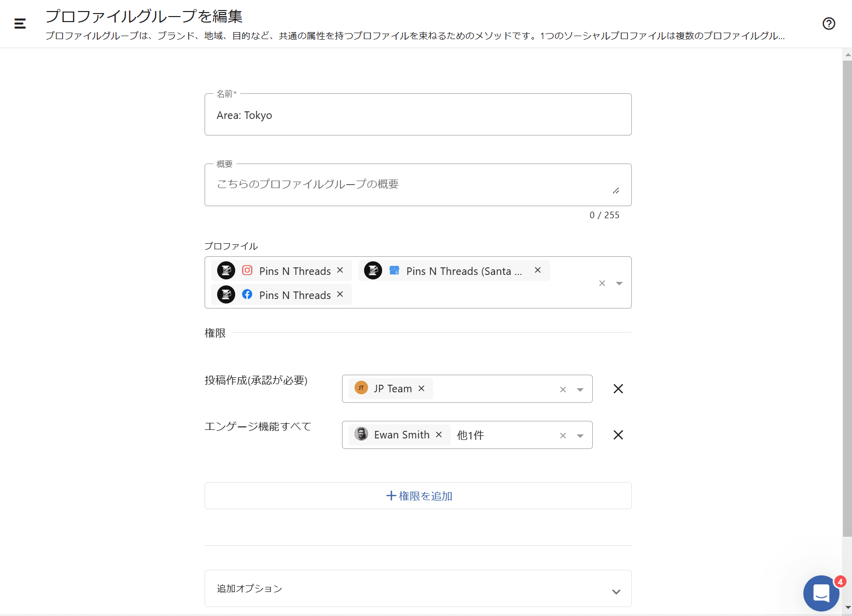Screen dimensions: 852x616
Task: Clear all users in the JP Team field
Action: (x=563, y=390)
